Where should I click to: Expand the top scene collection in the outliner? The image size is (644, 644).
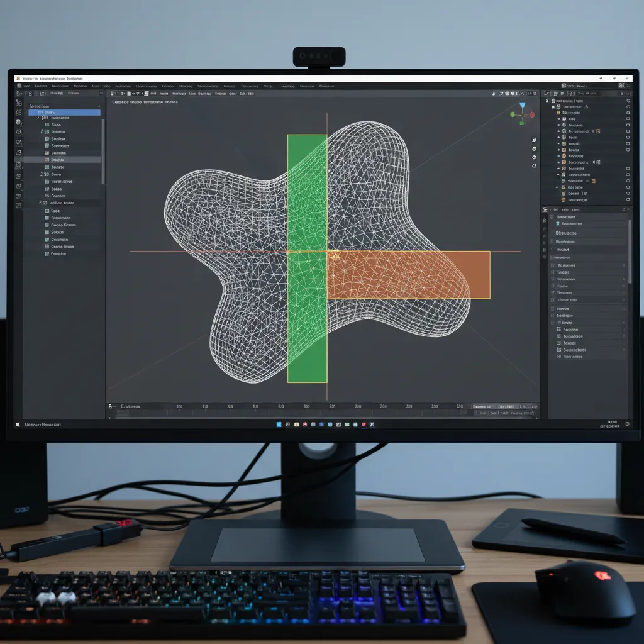click(547, 101)
